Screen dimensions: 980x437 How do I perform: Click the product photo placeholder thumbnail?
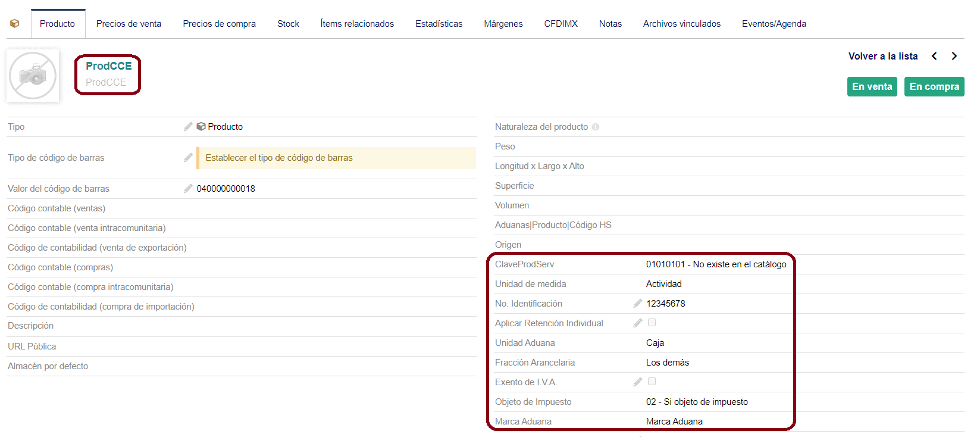[x=33, y=76]
